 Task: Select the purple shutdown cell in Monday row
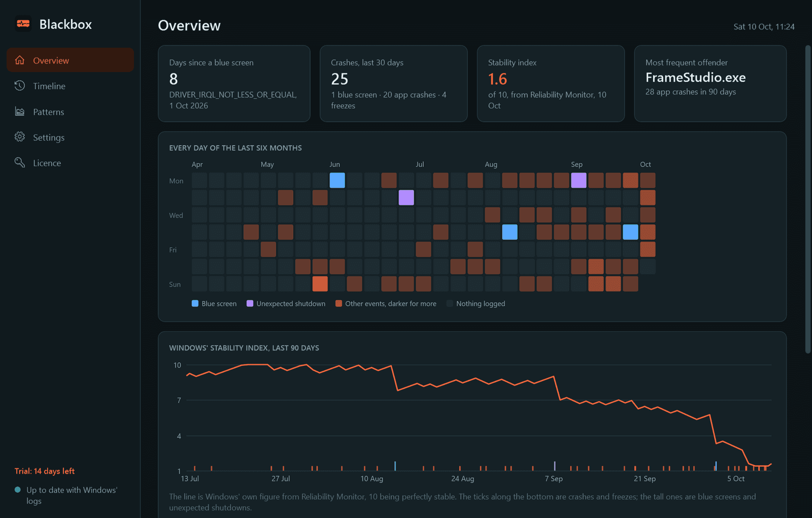click(x=579, y=180)
